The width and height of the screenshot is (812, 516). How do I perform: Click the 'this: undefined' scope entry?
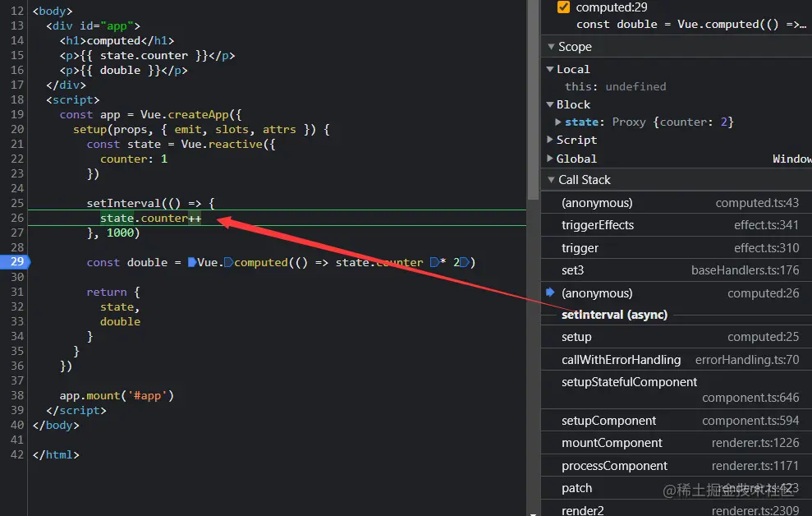615,86
